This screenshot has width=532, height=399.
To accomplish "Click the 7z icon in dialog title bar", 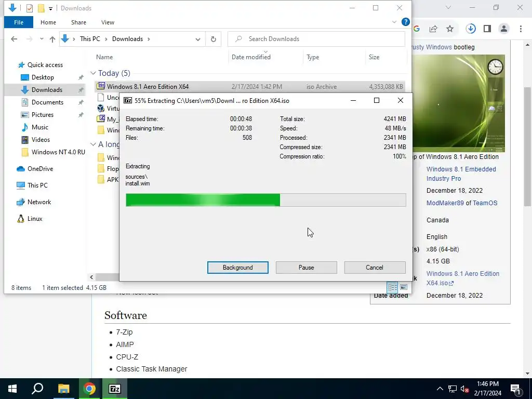I will point(128,100).
